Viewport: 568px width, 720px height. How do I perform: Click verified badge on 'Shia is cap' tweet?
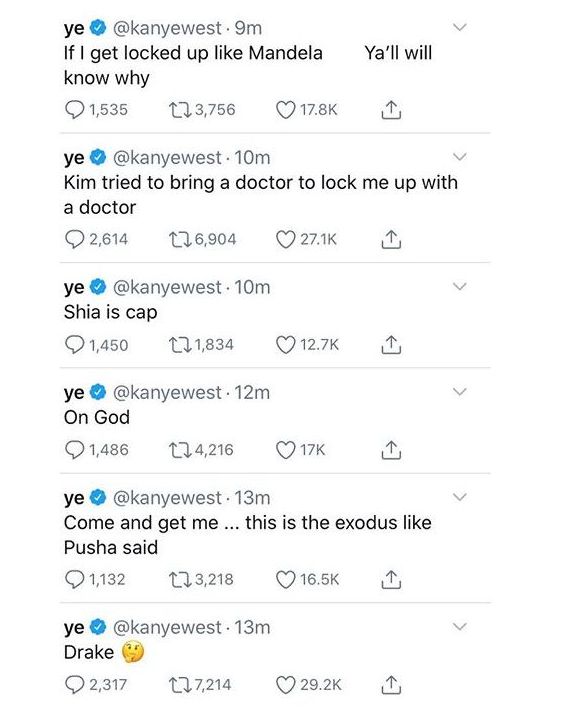(x=98, y=287)
